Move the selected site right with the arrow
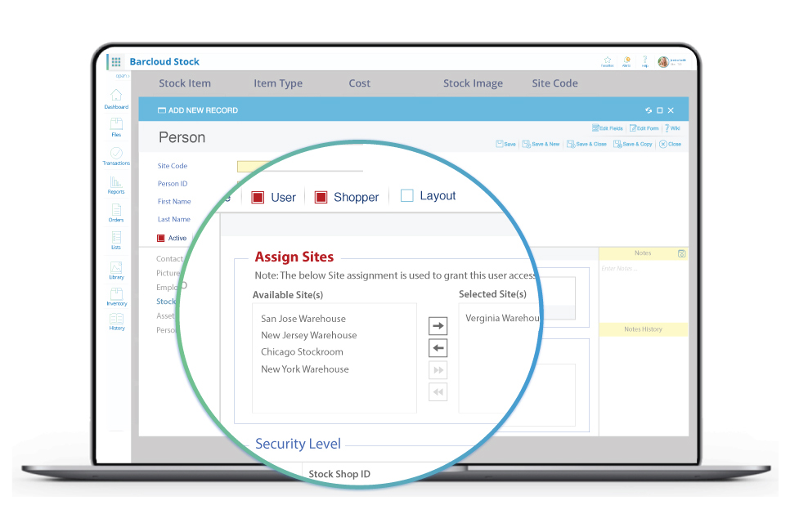The image size is (799, 532). coord(438,326)
